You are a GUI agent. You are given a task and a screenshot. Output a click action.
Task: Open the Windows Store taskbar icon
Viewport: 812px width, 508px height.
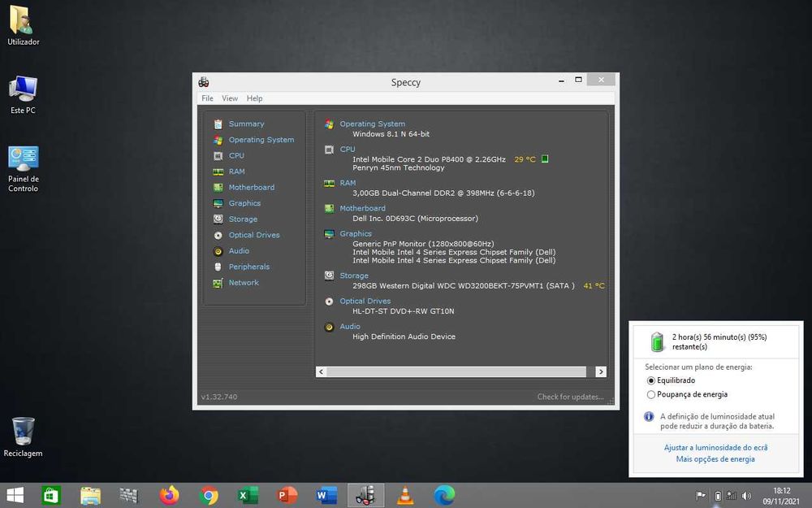51,496
